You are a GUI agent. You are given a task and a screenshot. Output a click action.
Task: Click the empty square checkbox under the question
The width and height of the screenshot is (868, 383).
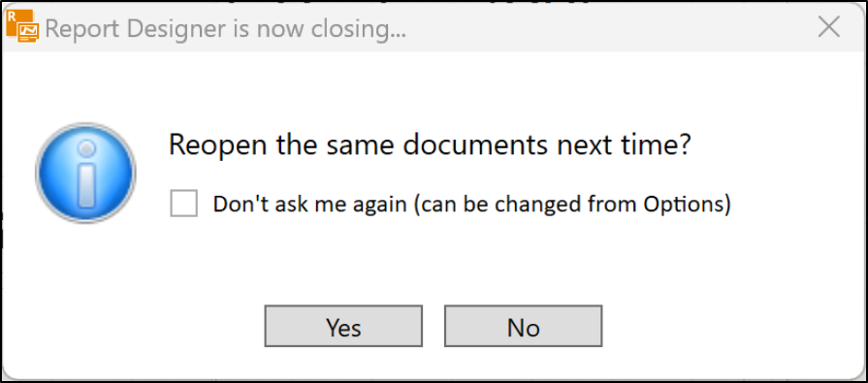(x=184, y=204)
